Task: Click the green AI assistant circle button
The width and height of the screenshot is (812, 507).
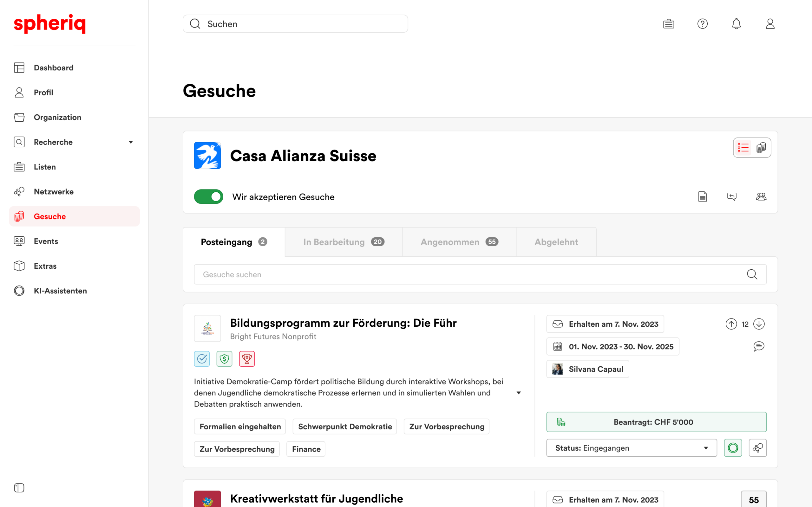Action: pos(733,448)
